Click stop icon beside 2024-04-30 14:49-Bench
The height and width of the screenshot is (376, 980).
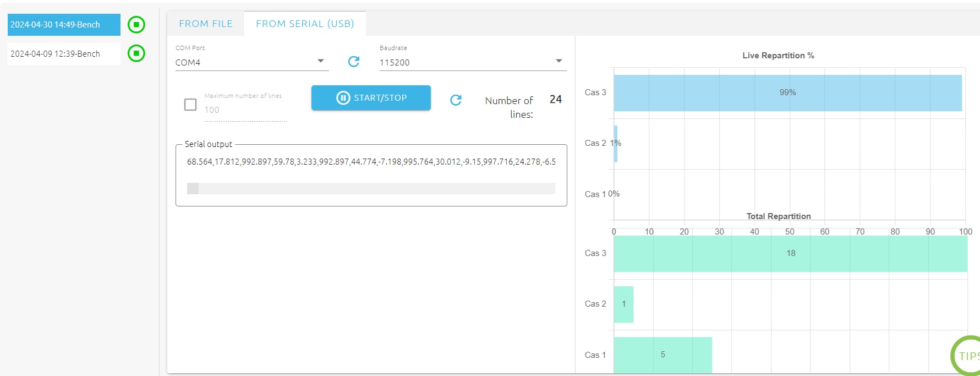pos(136,25)
